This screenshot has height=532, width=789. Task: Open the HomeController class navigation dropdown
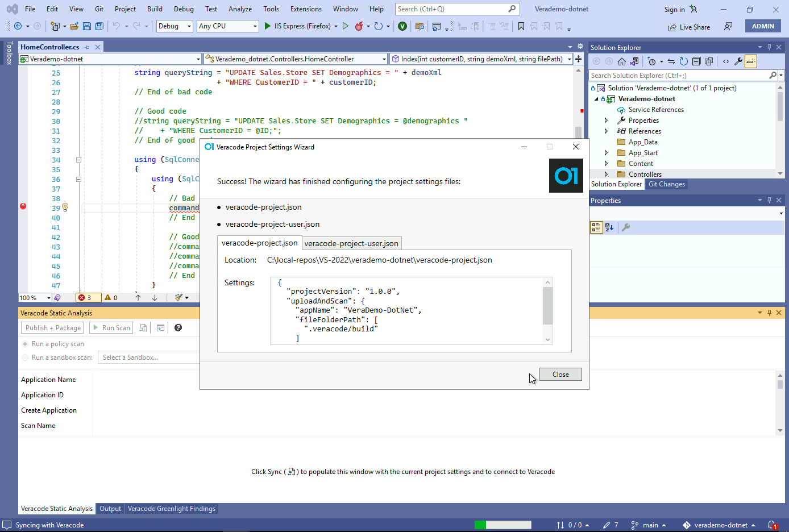(296, 59)
